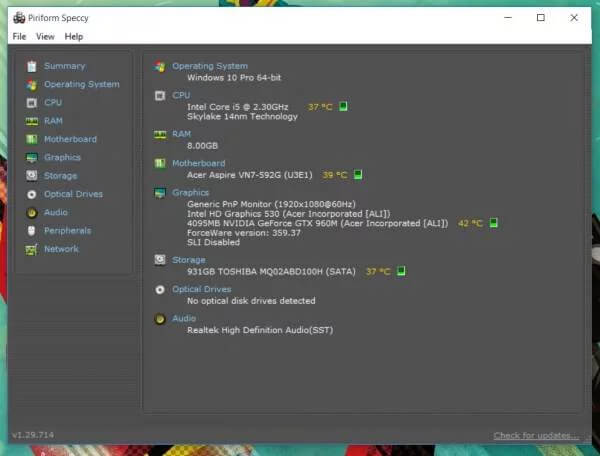Maximize the Speccy window
600x456 pixels.
[541, 18]
